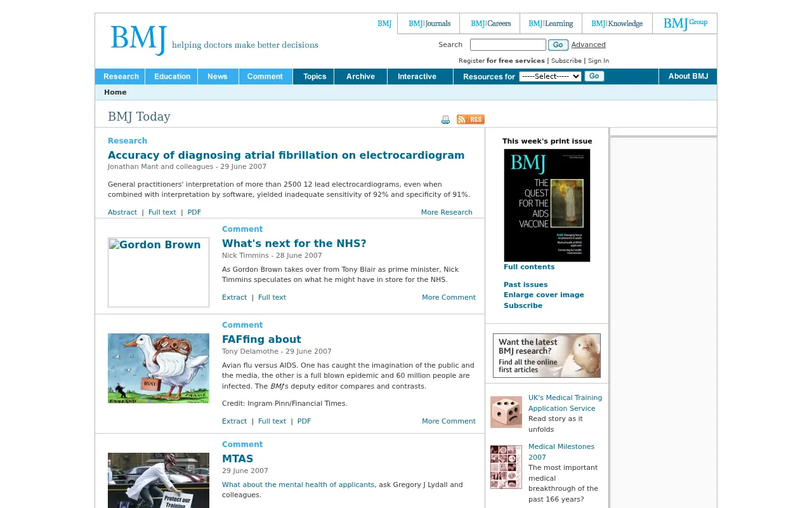The image size is (812, 508).
Task: Open the Topics navigation tab
Action: 315,76
